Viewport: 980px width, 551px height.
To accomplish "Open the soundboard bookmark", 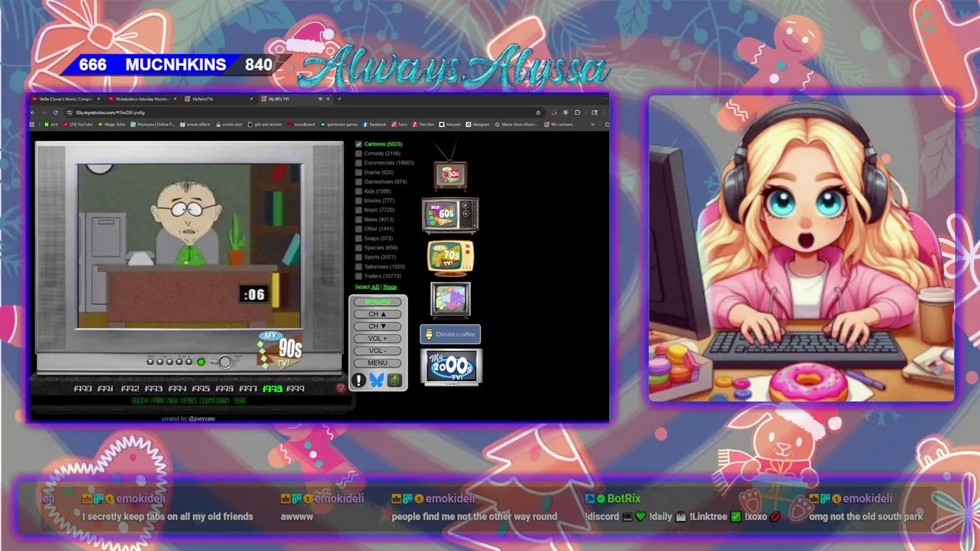I will pyautogui.click(x=301, y=124).
